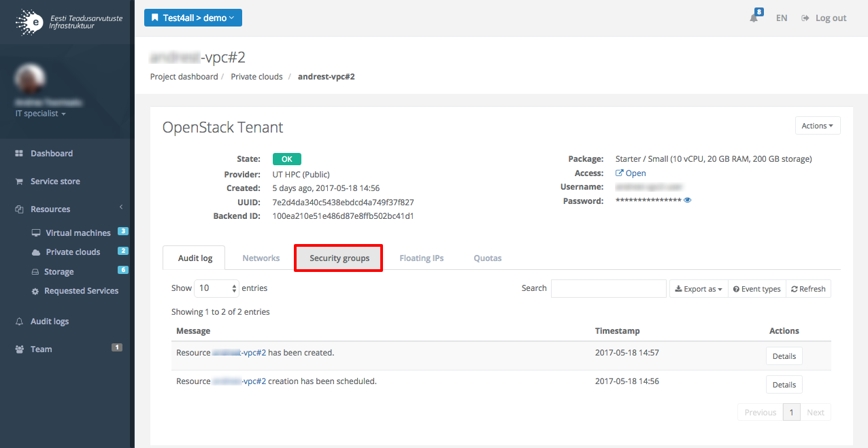This screenshot has width=868, height=448.
Task: Open the Actions dropdown
Action: 818,126
